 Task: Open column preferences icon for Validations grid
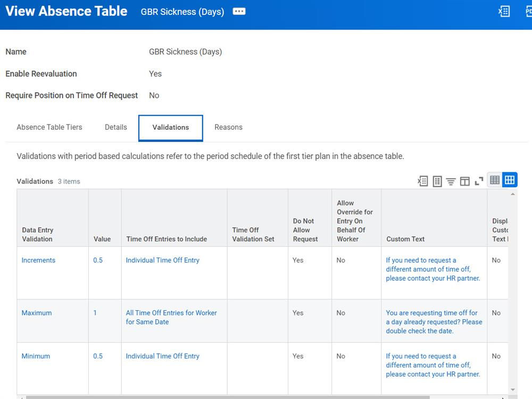[465, 181]
